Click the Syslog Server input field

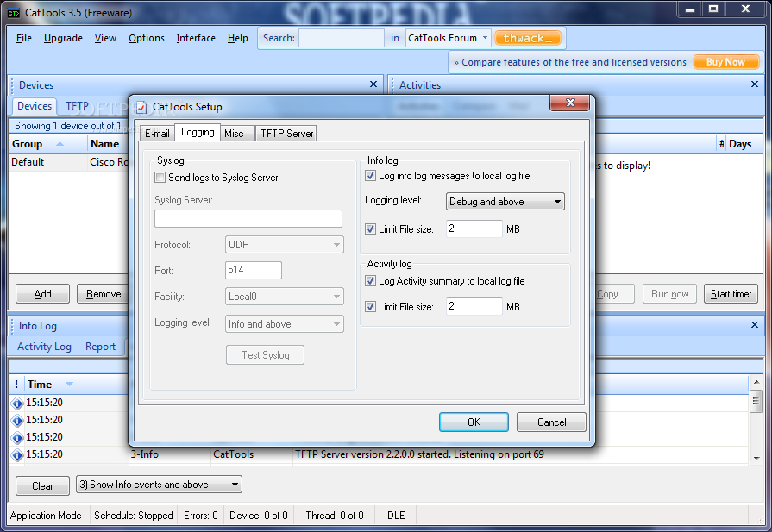click(248, 218)
